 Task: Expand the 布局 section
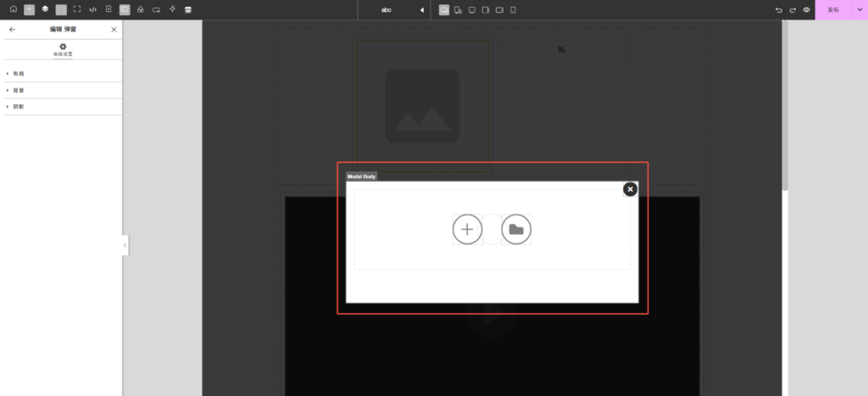[x=19, y=74]
